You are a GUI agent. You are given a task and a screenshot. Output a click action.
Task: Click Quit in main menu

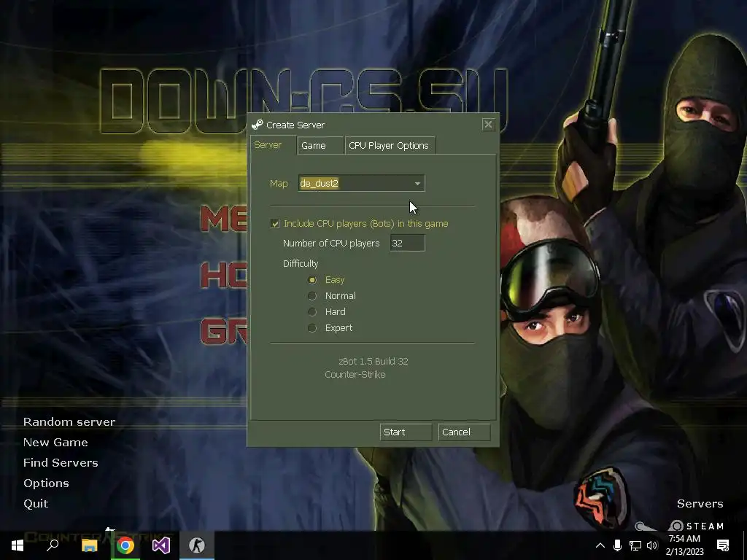[x=36, y=504]
